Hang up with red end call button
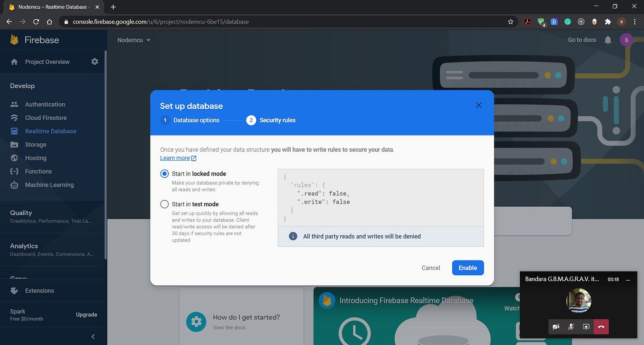Image resolution: width=644 pixels, height=345 pixels. tap(601, 327)
